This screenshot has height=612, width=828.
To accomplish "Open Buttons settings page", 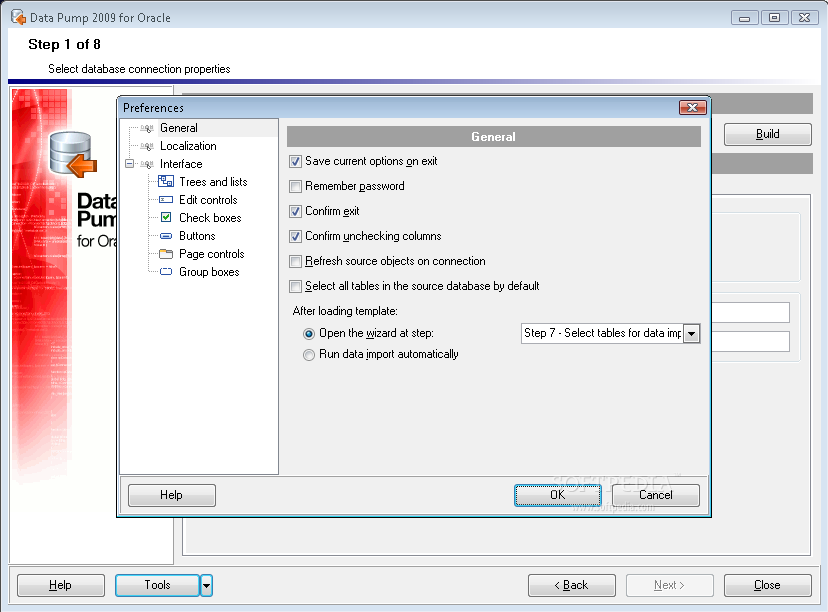I will click(197, 236).
